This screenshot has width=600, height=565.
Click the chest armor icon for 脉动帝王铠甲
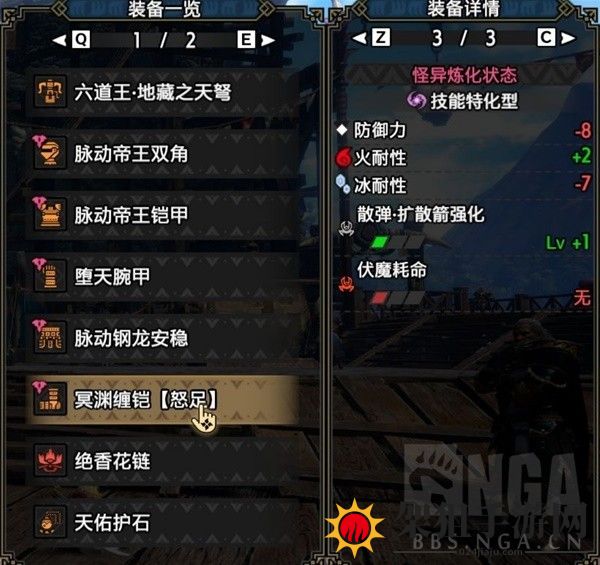pyautogui.click(x=50, y=215)
